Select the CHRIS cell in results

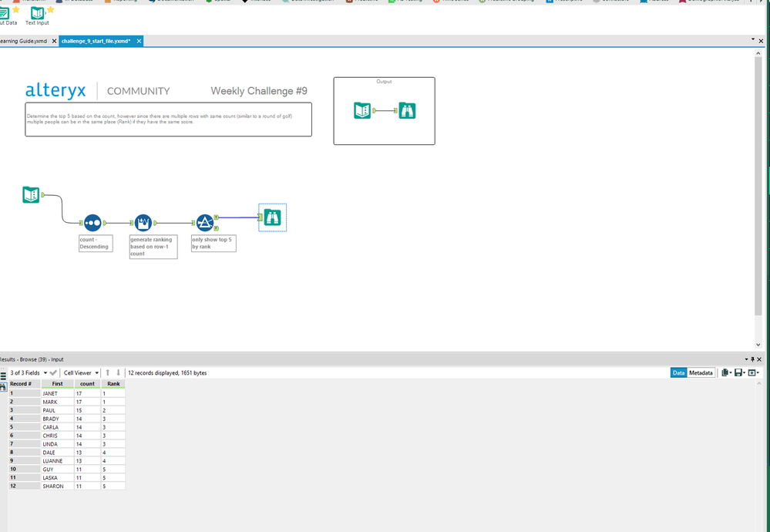58,435
